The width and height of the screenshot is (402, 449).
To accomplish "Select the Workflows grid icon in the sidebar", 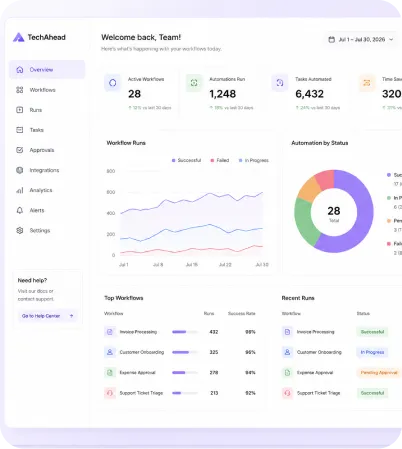I will (x=20, y=90).
